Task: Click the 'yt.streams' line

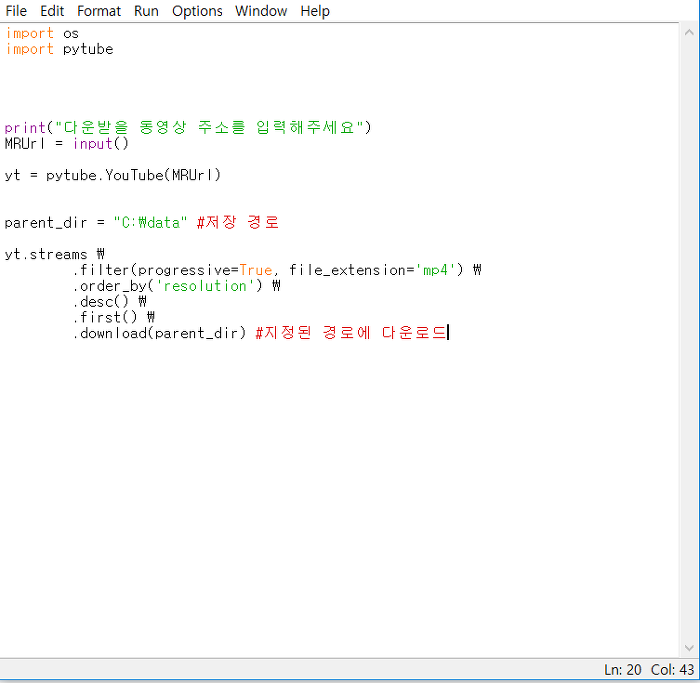Action: [54, 254]
